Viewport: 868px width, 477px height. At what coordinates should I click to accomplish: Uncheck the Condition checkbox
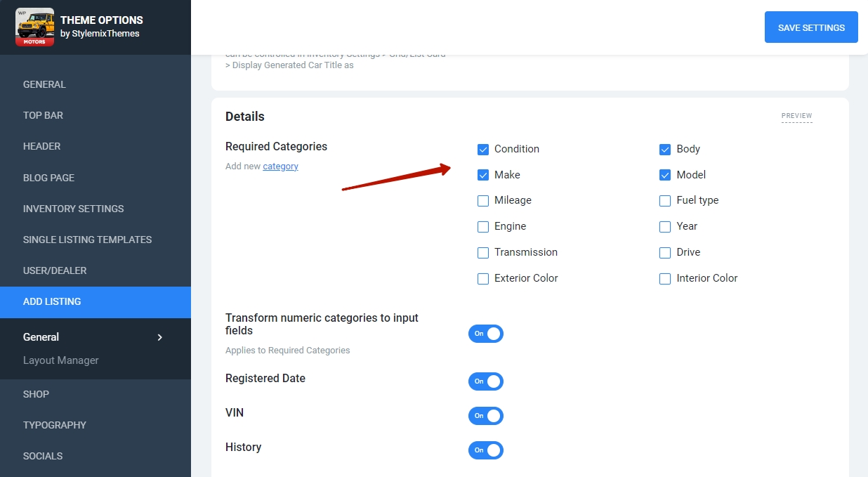(483, 149)
